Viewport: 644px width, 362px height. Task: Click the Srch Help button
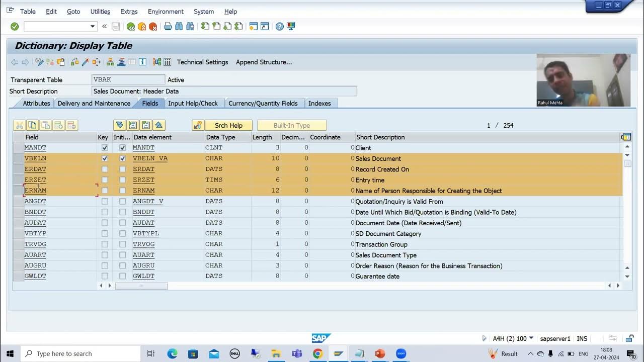coord(228,125)
